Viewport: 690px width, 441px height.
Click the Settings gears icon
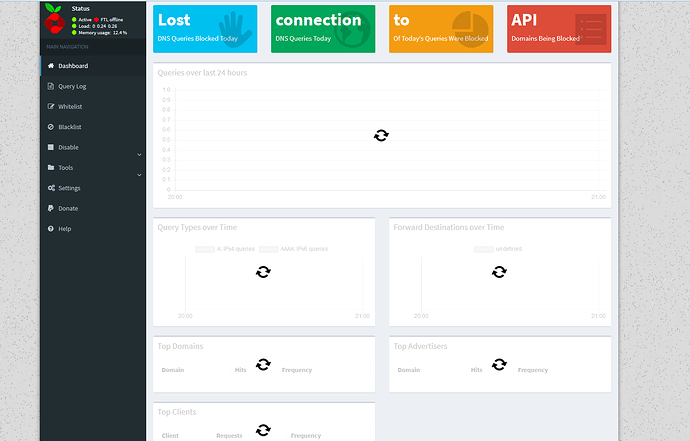50,188
